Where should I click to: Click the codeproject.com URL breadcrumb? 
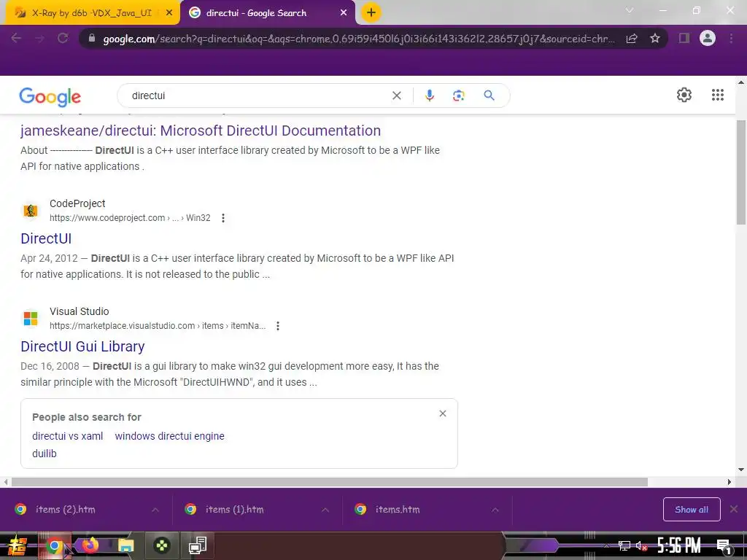tap(130, 218)
